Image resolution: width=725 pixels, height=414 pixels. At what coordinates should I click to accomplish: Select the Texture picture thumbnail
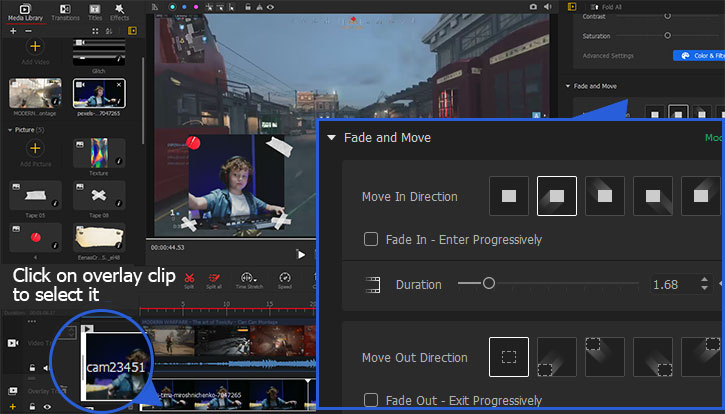click(x=98, y=155)
